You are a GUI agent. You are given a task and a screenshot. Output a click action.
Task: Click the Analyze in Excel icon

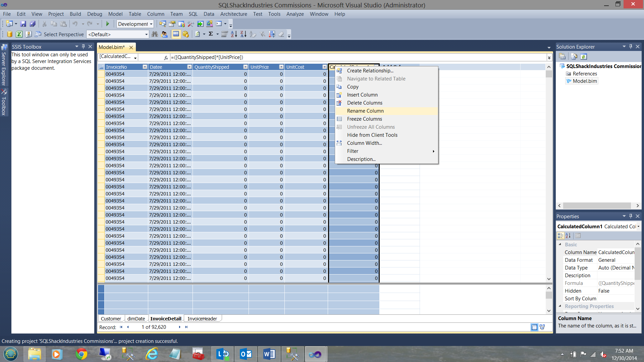(19, 34)
